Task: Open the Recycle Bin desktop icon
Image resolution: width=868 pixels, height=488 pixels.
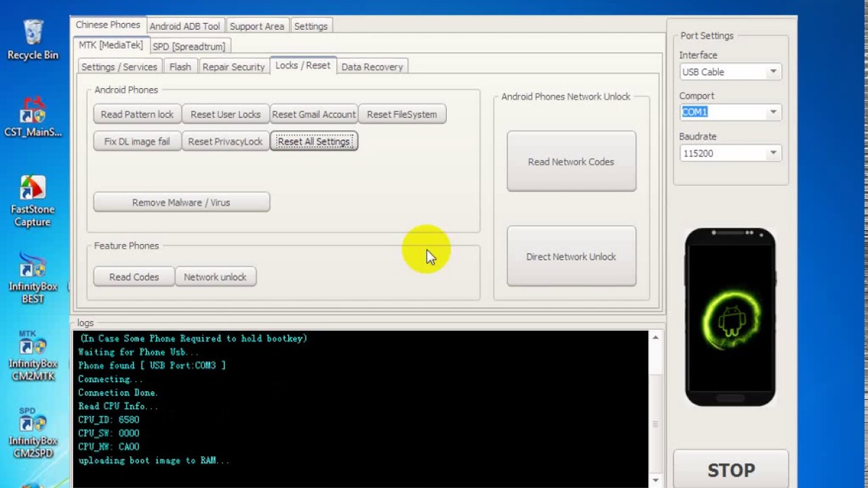Action: tap(33, 39)
